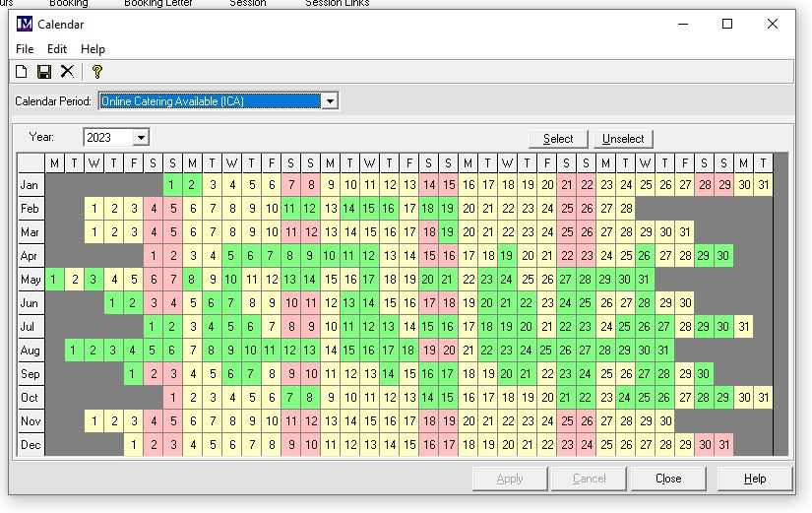The width and height of the screenshot is (812, 513).
Task: Select the Jan row header
Action: (x=31, y=185)
